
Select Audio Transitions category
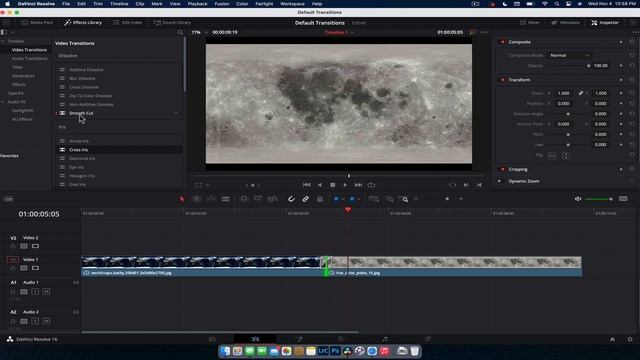pyautogui.click(x=29, y=58)
